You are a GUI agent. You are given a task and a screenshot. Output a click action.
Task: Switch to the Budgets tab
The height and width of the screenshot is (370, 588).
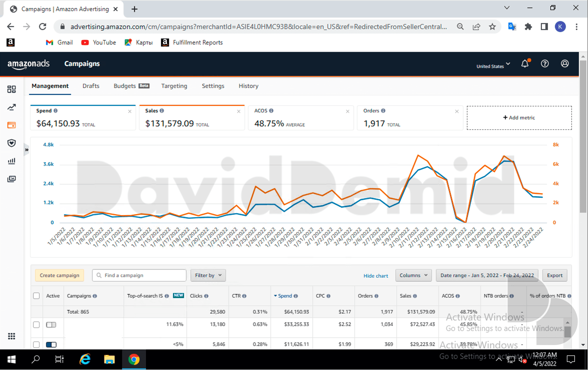coord(131,86)
